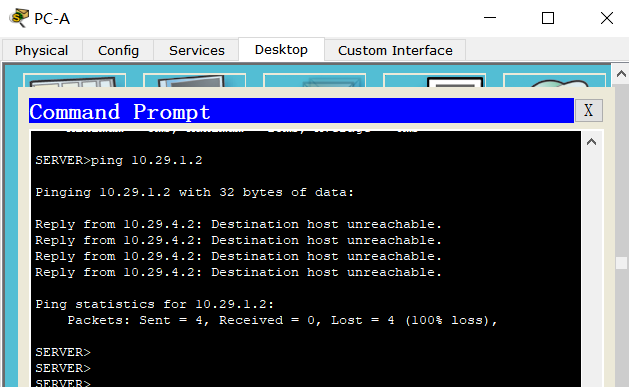
Task: Minimize the PC-A window
Action: [490, 18]
